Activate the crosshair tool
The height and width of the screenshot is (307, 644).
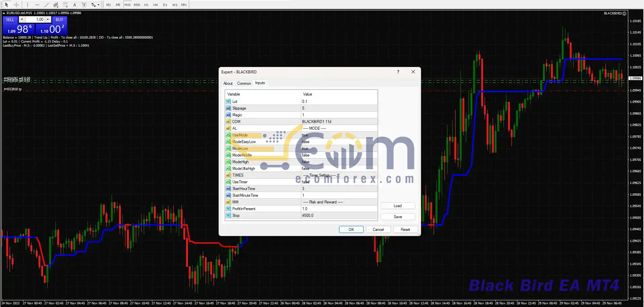point(16,5)
